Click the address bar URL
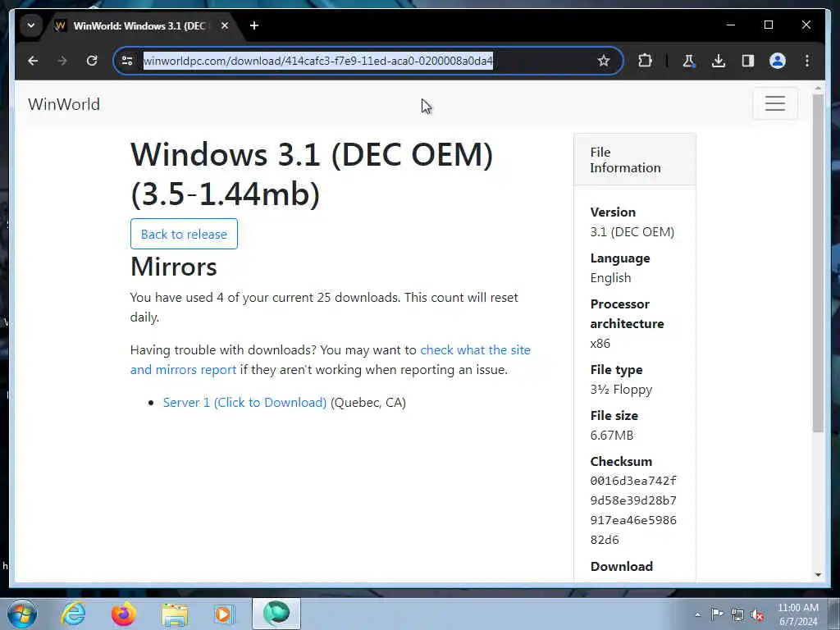This screenshot has height=630, width=840. pos(317,61)
